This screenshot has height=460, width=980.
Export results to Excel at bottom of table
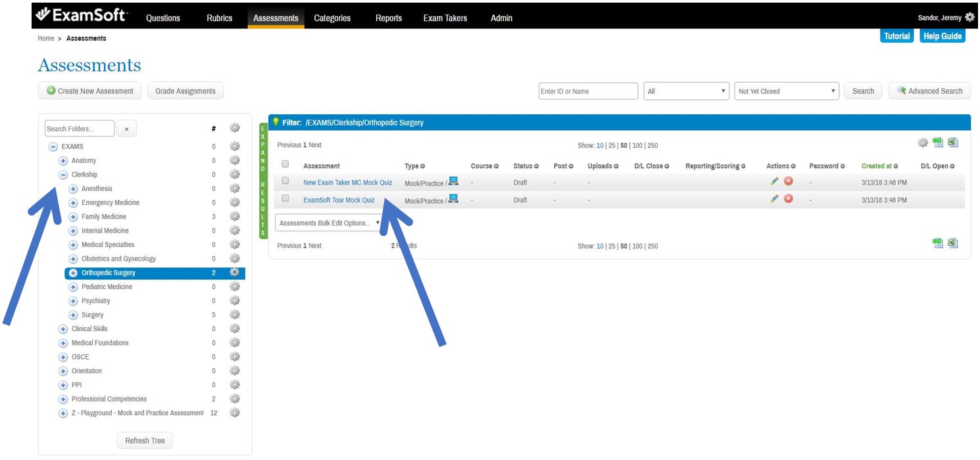952,243
